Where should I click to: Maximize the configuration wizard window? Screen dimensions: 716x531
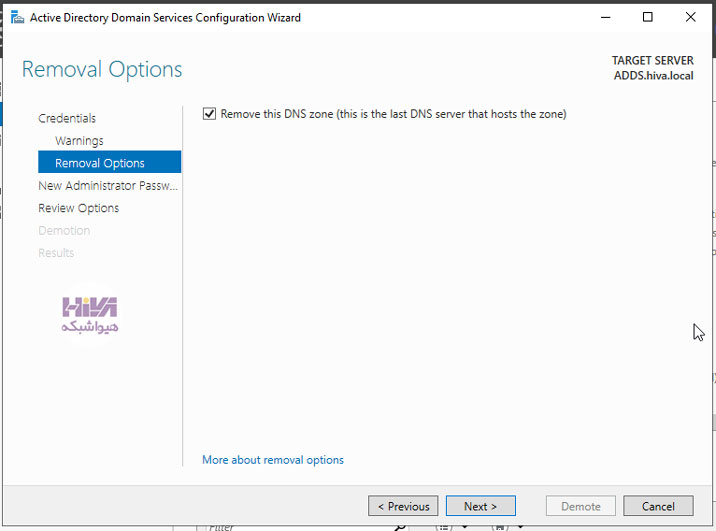[x=648, y=17]
